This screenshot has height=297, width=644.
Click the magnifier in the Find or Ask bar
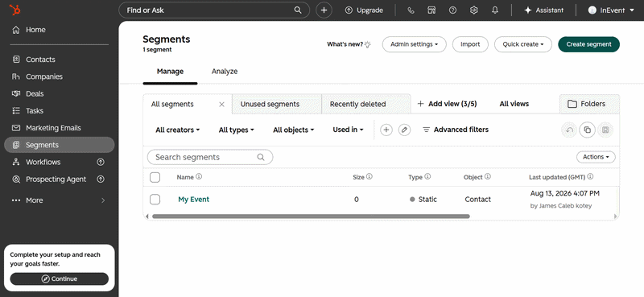(298, 10)
